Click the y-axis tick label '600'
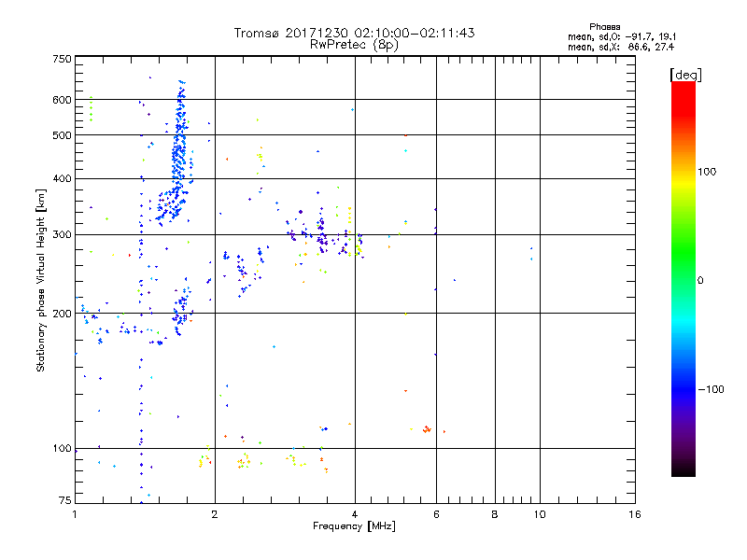The image size is (747, 560). (62, 100)
